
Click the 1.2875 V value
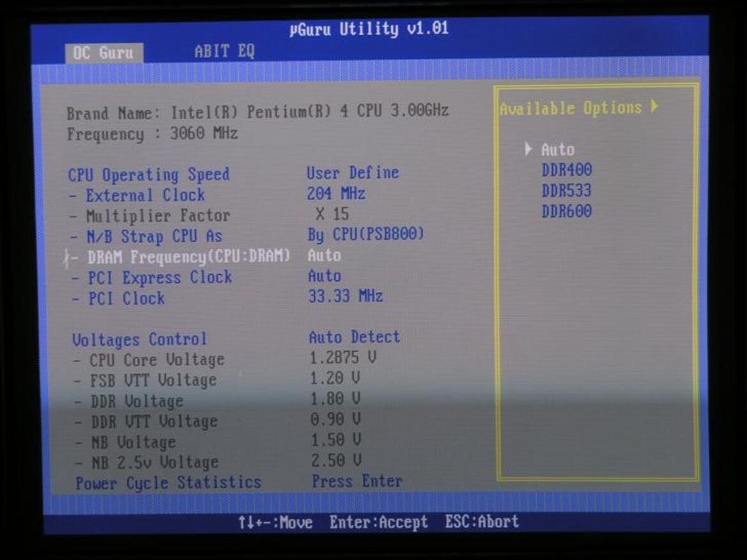click(343, 358)
